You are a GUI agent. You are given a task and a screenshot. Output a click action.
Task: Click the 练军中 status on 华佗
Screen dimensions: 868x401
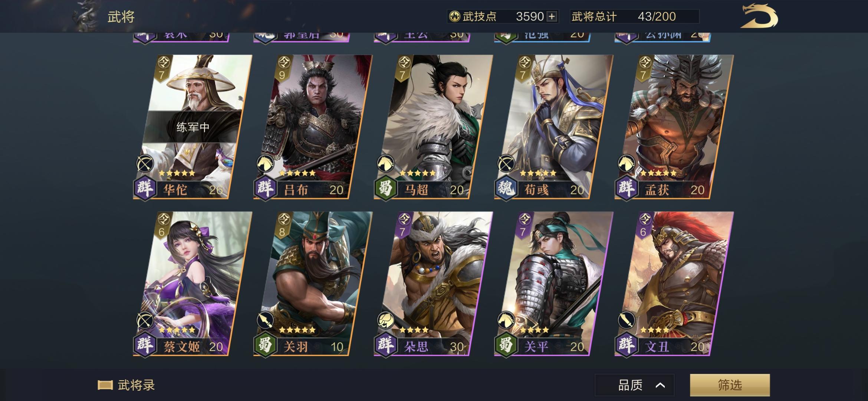coord(193,127)
